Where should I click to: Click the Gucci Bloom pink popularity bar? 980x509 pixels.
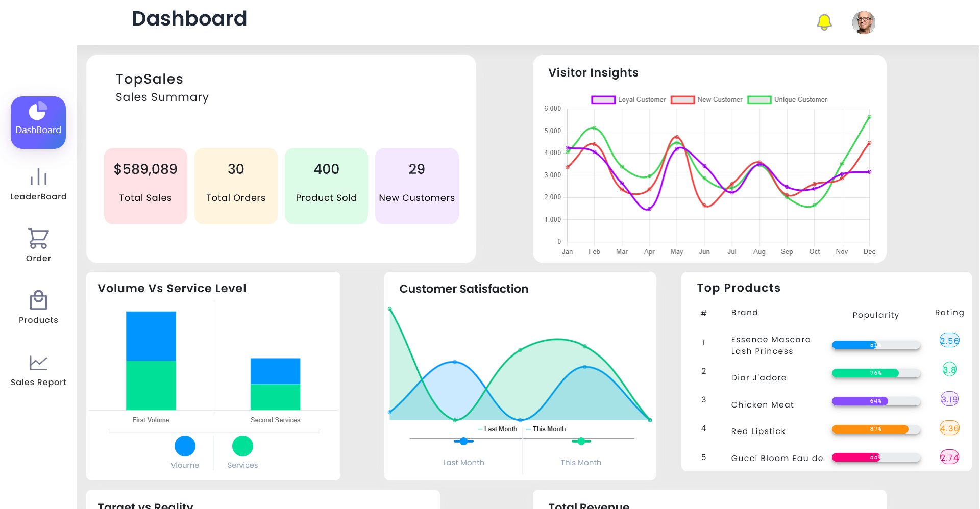876,457
